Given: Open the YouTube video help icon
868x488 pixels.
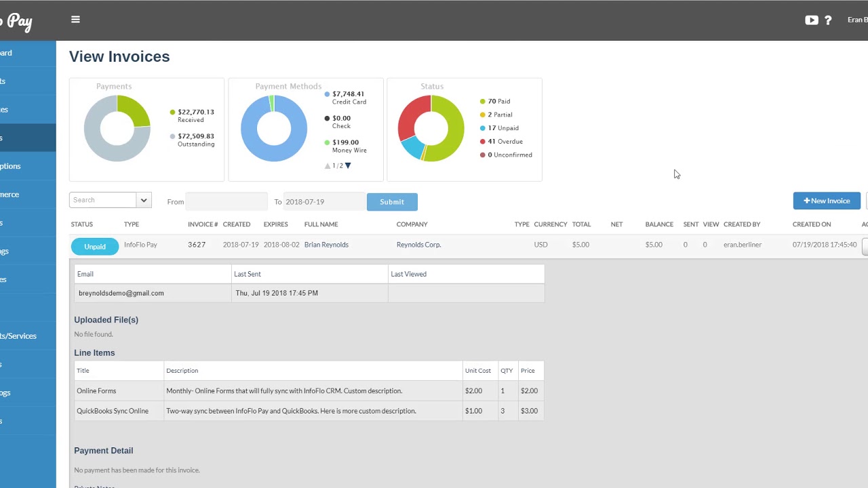Looking at the screenshot, I should pyautogui.click(x=811, y=20).
